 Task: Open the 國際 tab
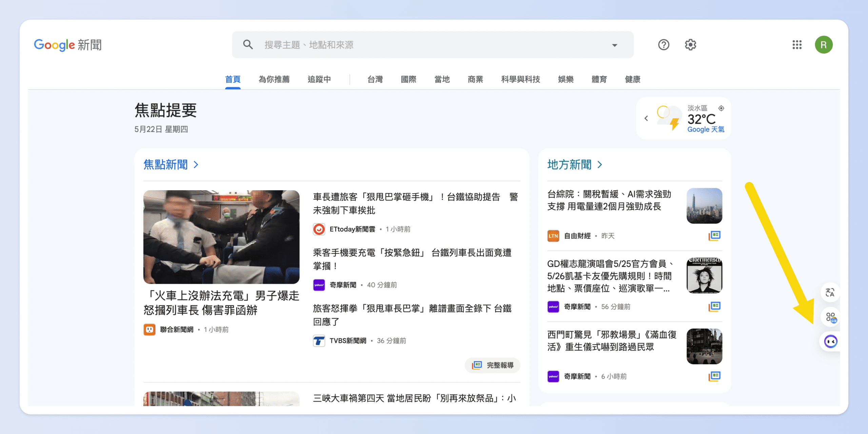(408, 79)
